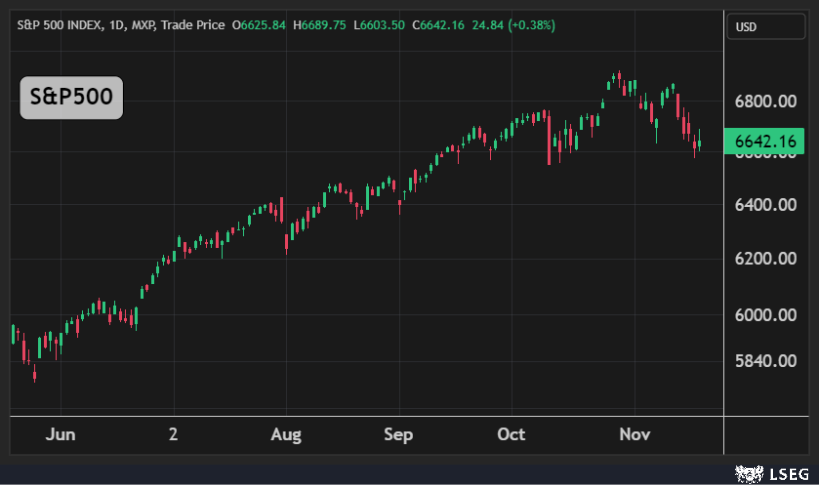Select the Oct marker on time axis
The height and width of the screenshot is (485, 819).
click(x=512, y=435)
